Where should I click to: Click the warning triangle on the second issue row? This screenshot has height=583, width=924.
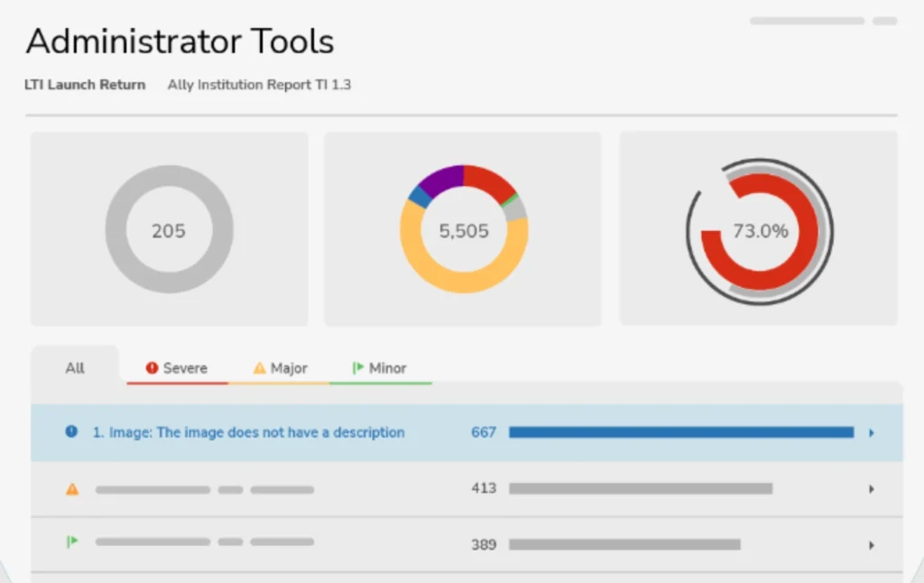coord(71,488)
